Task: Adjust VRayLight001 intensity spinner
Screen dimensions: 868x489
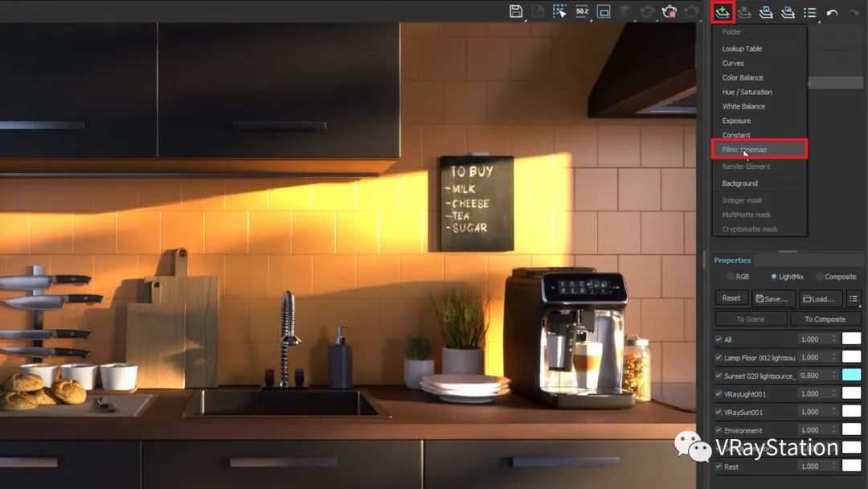Action: 834,394
